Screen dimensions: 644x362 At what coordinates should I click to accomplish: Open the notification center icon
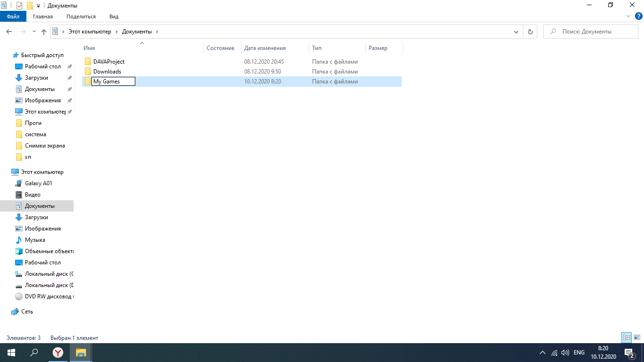[628, 353]
